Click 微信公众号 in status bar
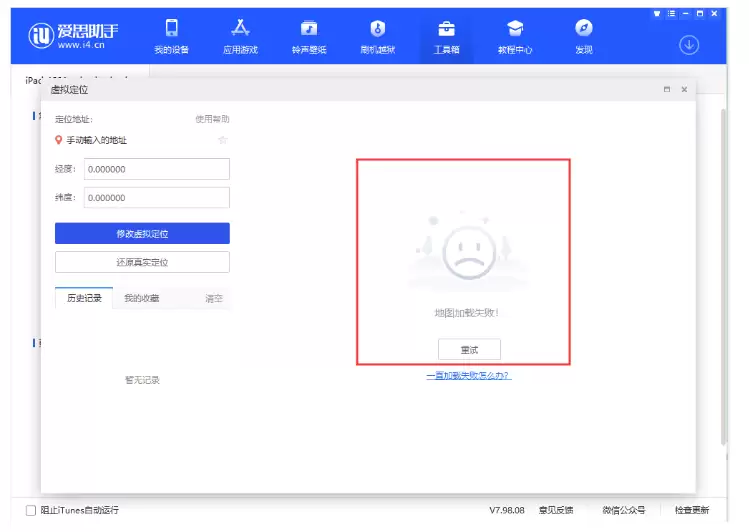This screenshot has height=532, width=749. click(624, 510)
